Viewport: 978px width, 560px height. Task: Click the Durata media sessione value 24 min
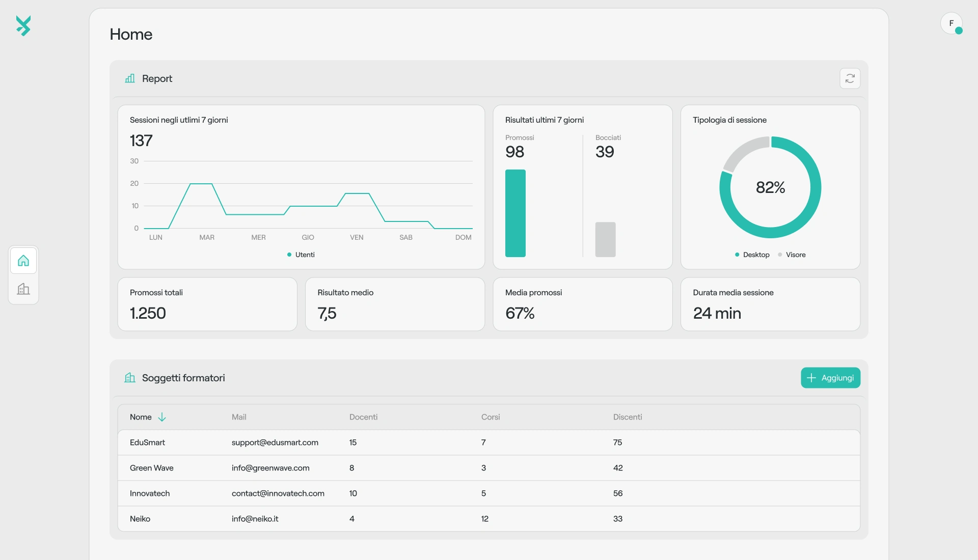pyautogui.click(x=717, y=313)
